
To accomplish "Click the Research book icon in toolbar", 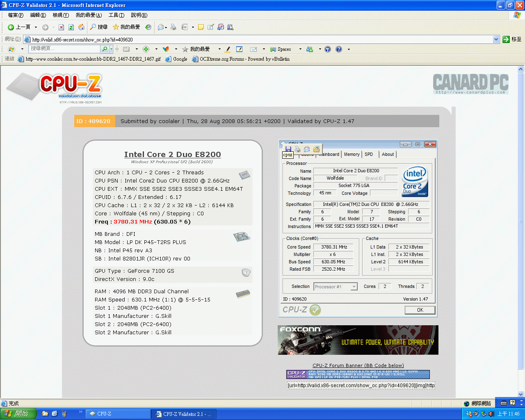I will pyautogui.click(x=230, y=27).
